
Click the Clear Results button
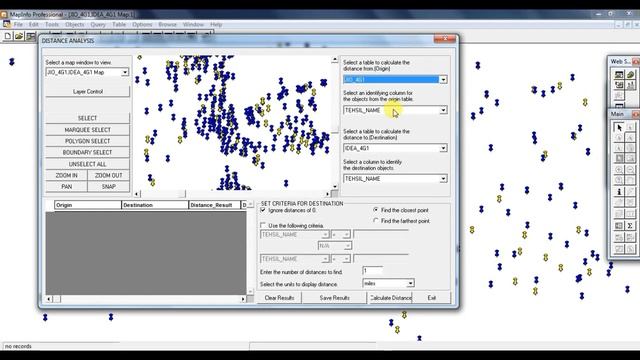coord(280,298)
